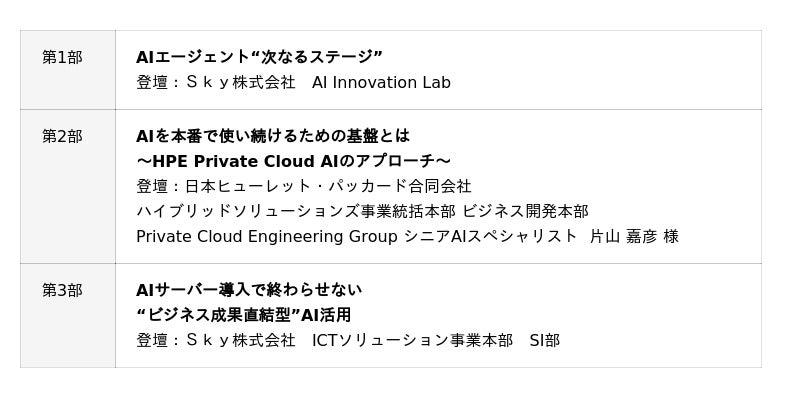Click the heading "ビジネス成果直結型"AI活用
800x398 pixels.
[x=244, y=315]
